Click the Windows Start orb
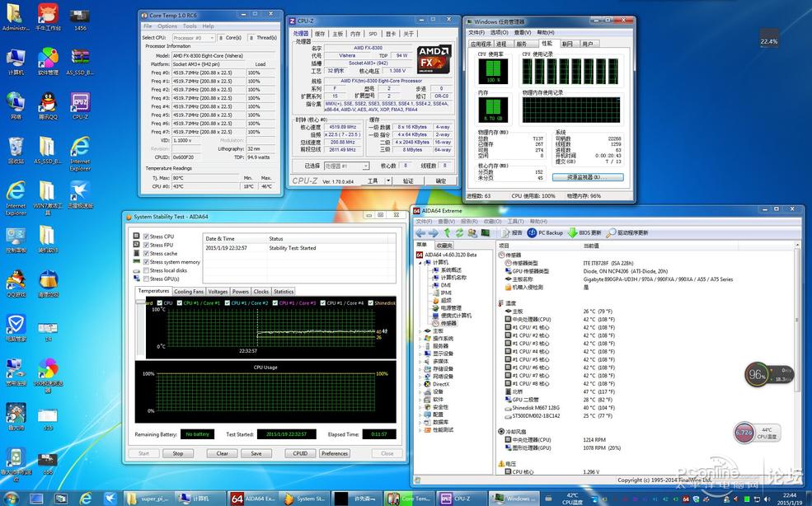Viewport: 812px width, 506px height. click(x=11, y=499)
